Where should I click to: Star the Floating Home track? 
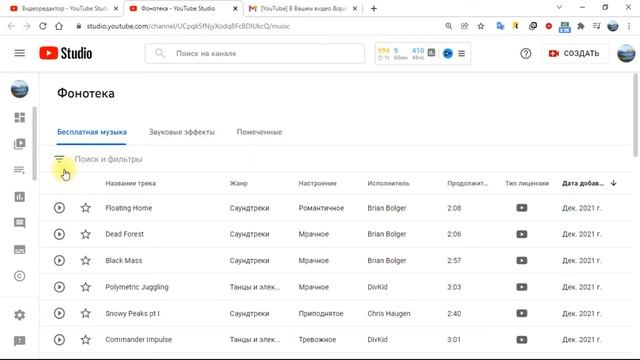(85, 208)
